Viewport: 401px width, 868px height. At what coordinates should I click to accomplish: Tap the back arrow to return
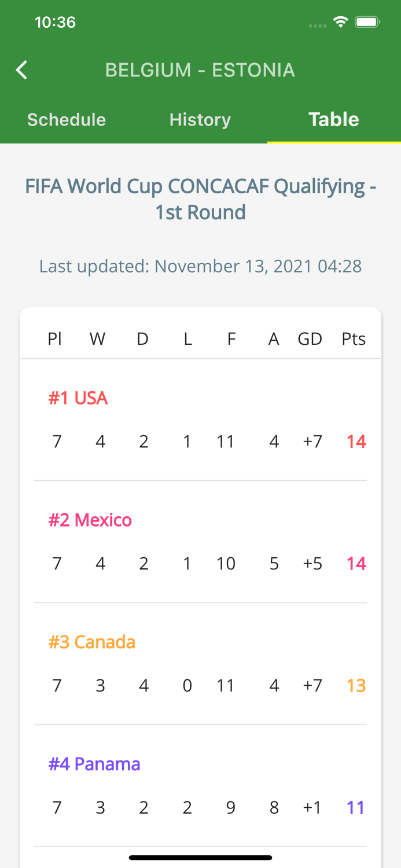coord(21,69)
